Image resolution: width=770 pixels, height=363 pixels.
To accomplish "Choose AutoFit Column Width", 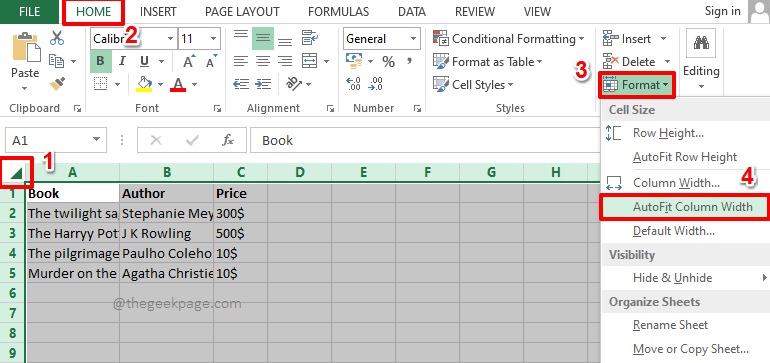I will pyautogui.click(x=685, y=207).
